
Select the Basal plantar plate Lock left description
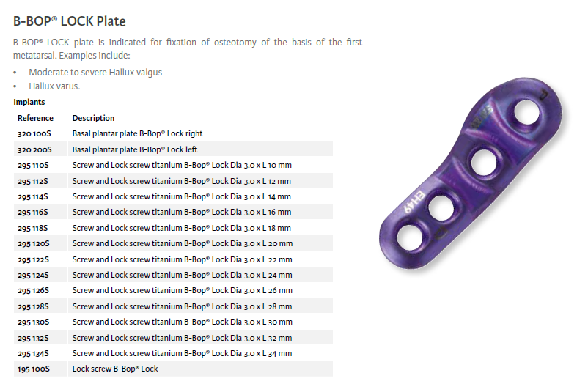[x=135, y=149]
